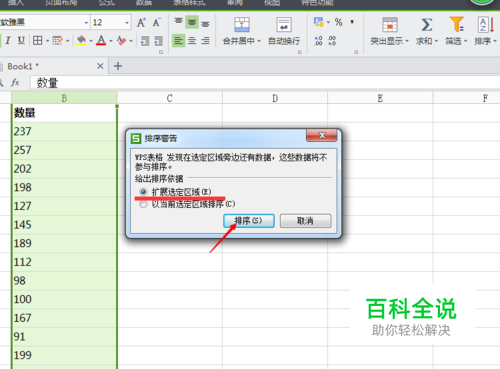Expand the borders dropdown arrow

pyautogui.click(x=47, y=41)
